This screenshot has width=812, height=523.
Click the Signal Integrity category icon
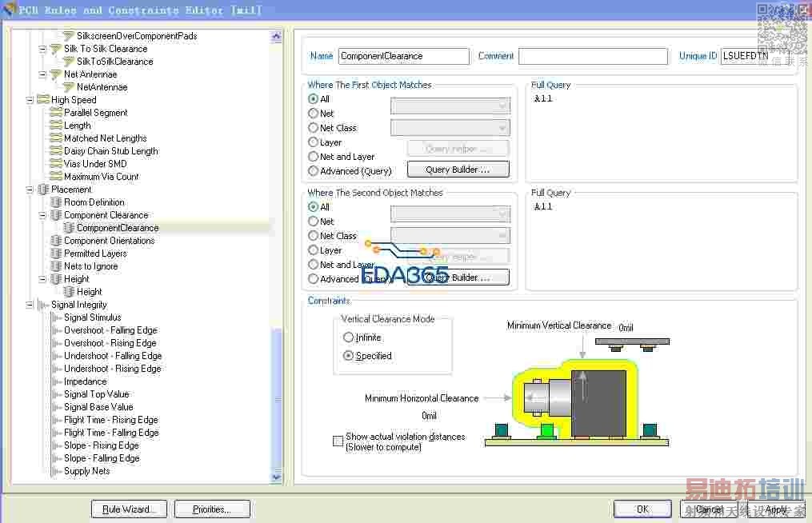(43, 305)
